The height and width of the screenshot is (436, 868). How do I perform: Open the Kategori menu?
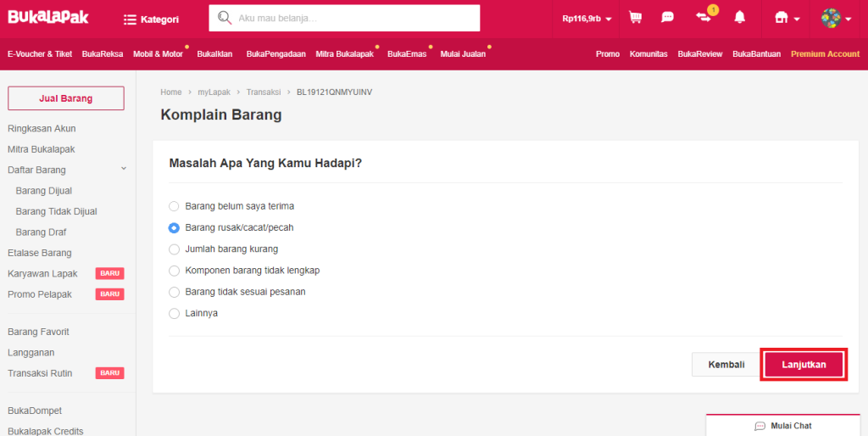151,20
